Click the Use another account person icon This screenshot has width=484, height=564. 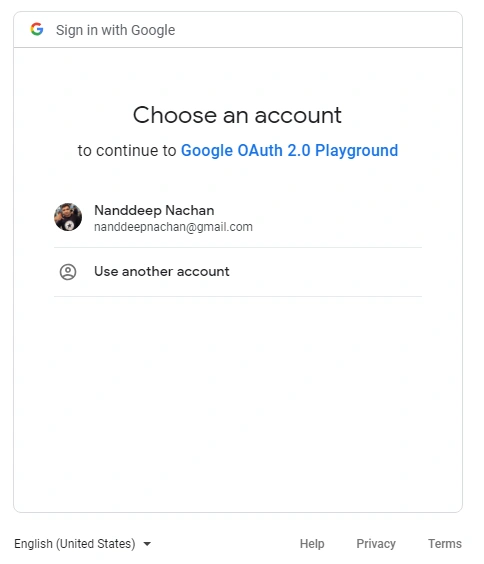(x=68, y=272)
